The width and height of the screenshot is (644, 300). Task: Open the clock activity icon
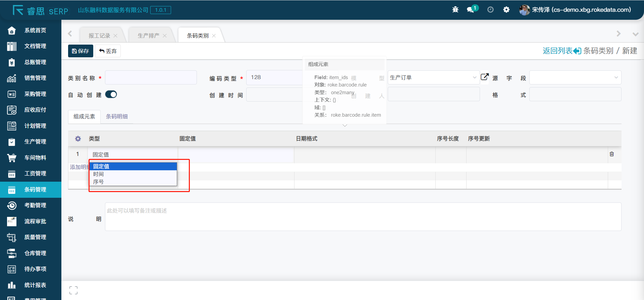[490, 10]
